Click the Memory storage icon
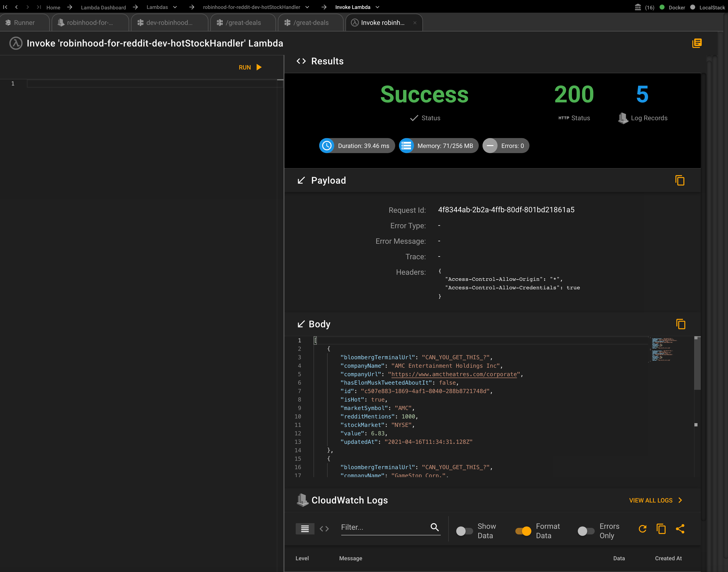The image size is (728, 572). [406, 146]
